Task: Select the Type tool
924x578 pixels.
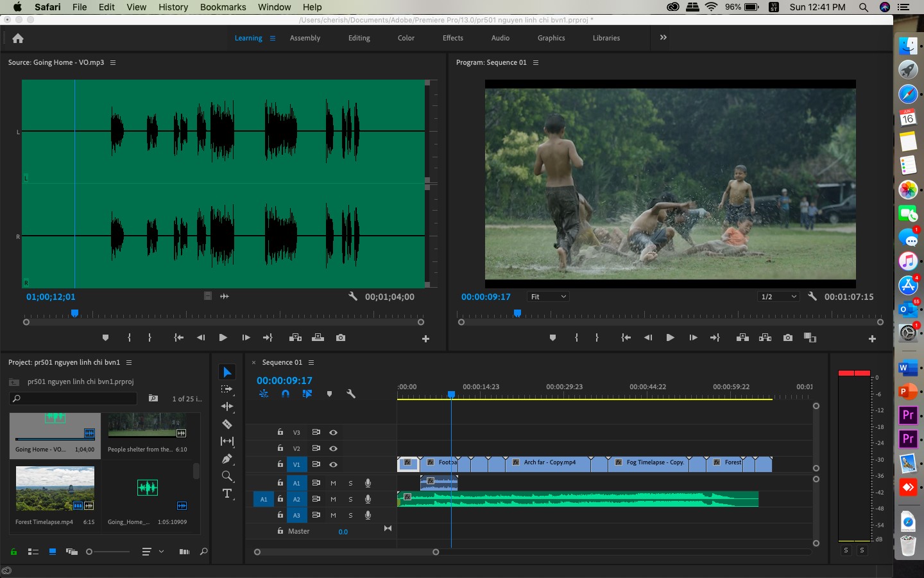Action: point(227,493)
